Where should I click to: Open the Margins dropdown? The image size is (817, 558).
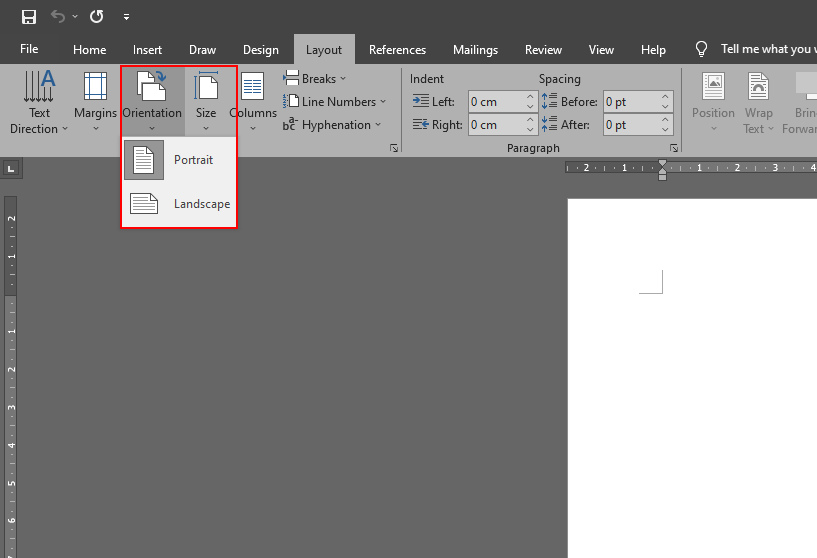coord(95,102)
